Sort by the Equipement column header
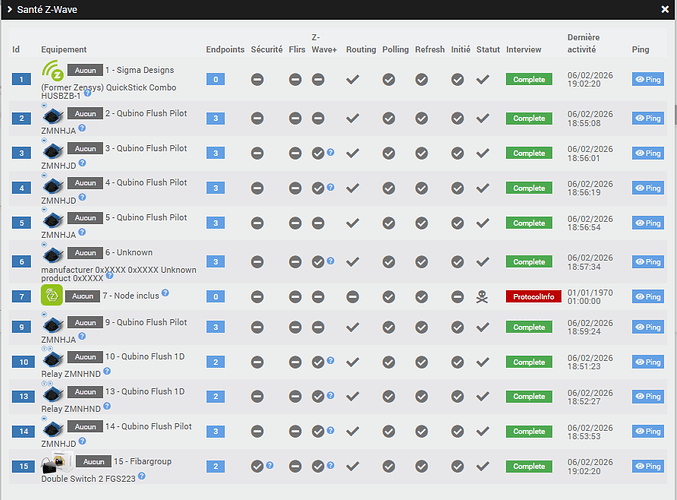The image size is (677, 500). (64, 50)
